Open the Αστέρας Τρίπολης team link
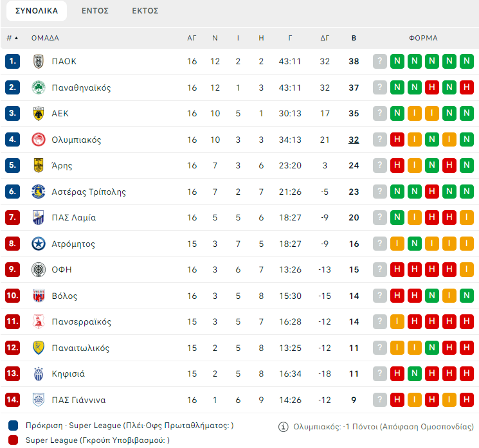479x448 pixels. (89, 192)
